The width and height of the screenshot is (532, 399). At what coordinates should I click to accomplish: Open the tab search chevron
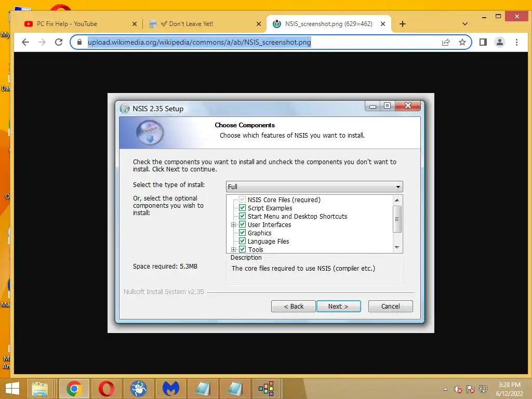pyautogui.click(x=465, y=24)
